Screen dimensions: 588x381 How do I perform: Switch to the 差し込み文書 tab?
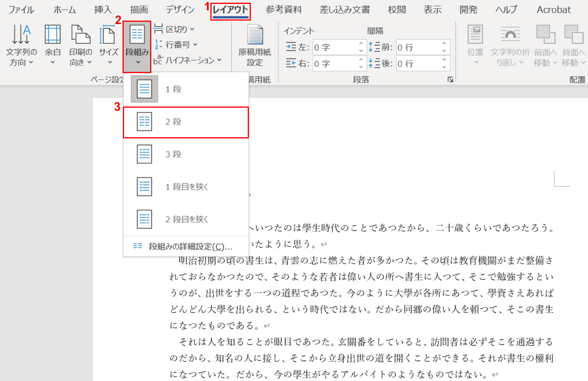pyautogui.click(x=345, y=10)
